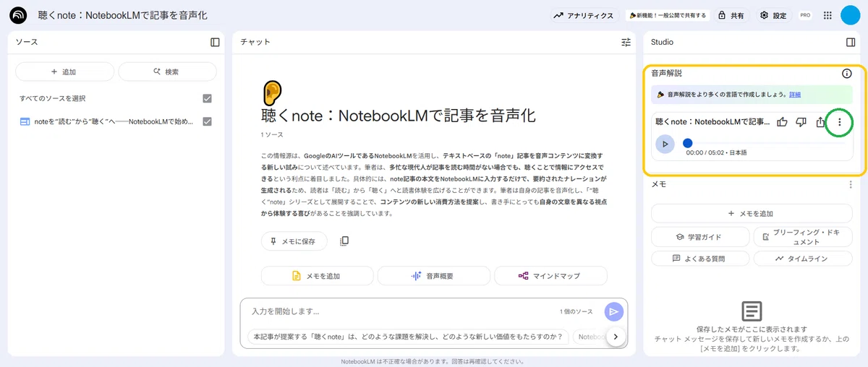Generate a タイムライン timeline
The width and height of the screenshot is (868, 367).
point(801,258)
